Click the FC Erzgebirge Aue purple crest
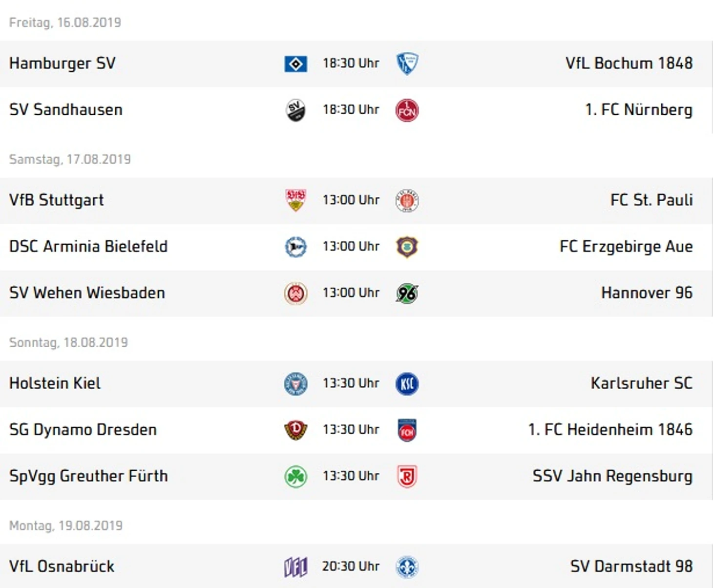The image size is (713, 588). (x=407, y=247)
